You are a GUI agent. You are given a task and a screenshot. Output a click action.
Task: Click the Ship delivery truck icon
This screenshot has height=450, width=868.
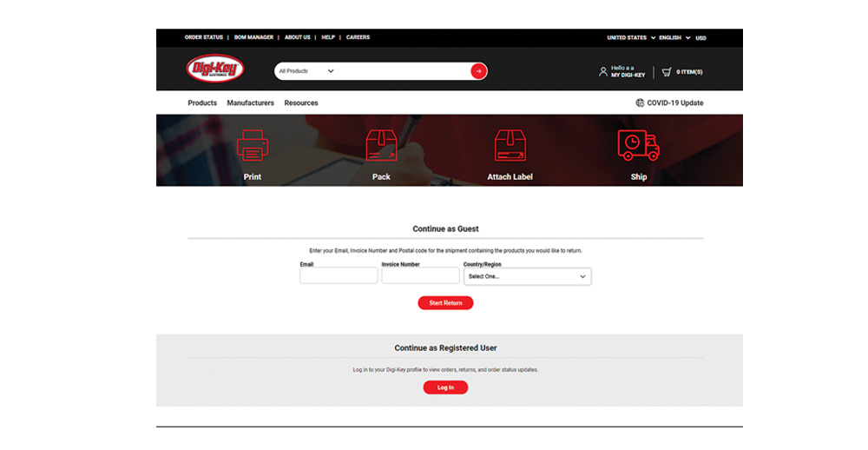pyautogui.click(x=638, y=145)
